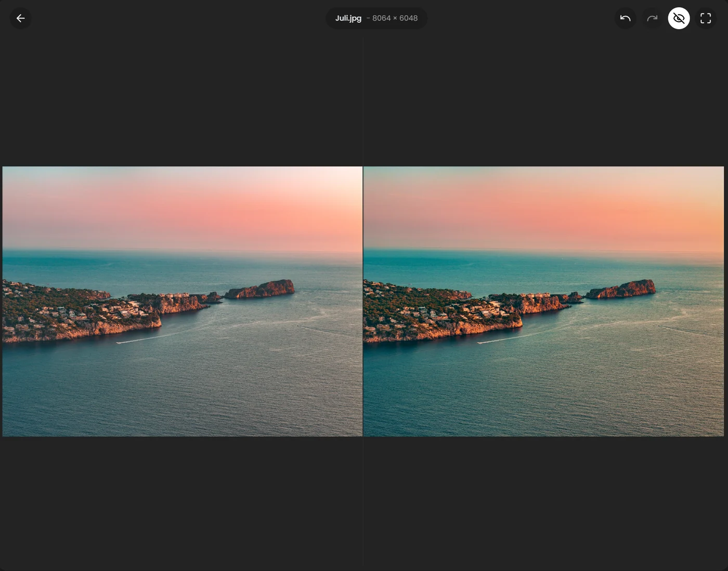This screenshot has height=571, width=728.
Task: Go back using the arrow button
Action: click(20, 18)
